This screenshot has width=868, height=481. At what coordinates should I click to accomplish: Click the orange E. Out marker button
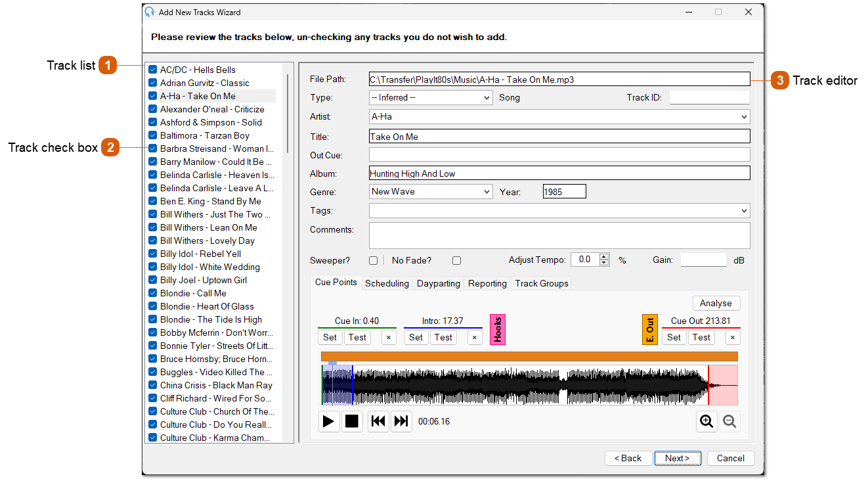click(x=649, y=329)
